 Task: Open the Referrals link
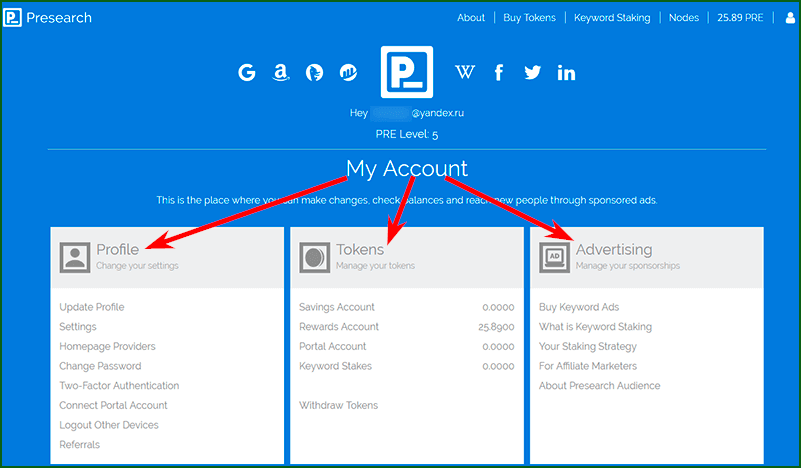[80, 444]
